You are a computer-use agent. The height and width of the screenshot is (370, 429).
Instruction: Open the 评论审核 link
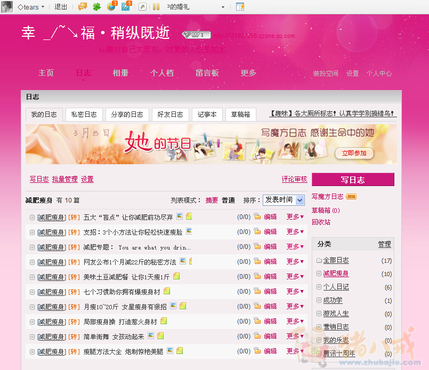pos(294,179)
